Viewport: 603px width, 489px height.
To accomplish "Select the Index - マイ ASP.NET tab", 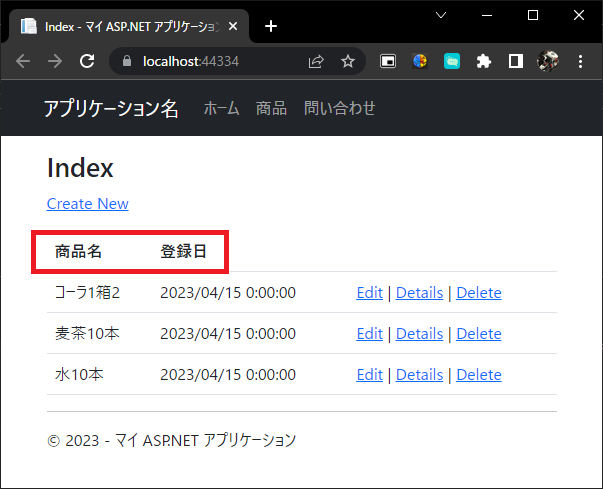I will tap(129, 26).
